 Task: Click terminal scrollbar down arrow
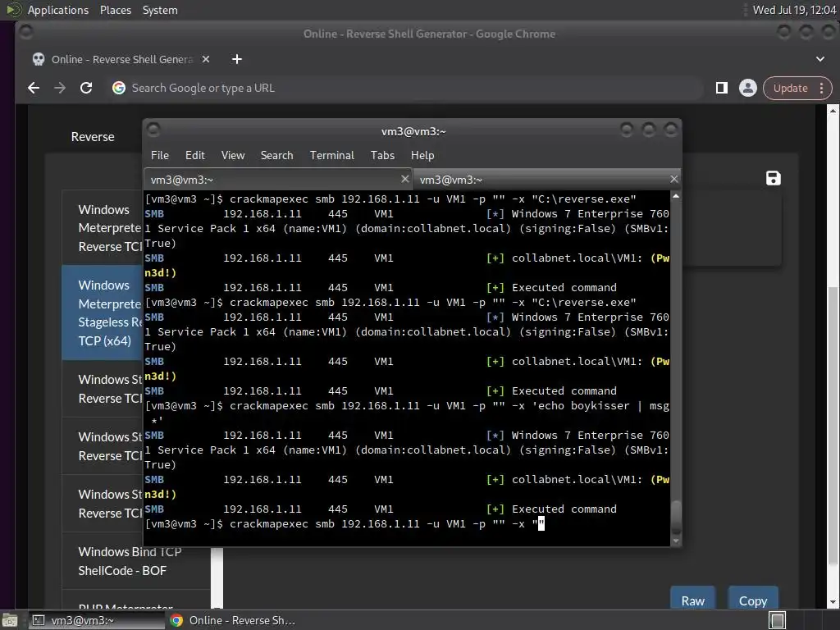676,541
